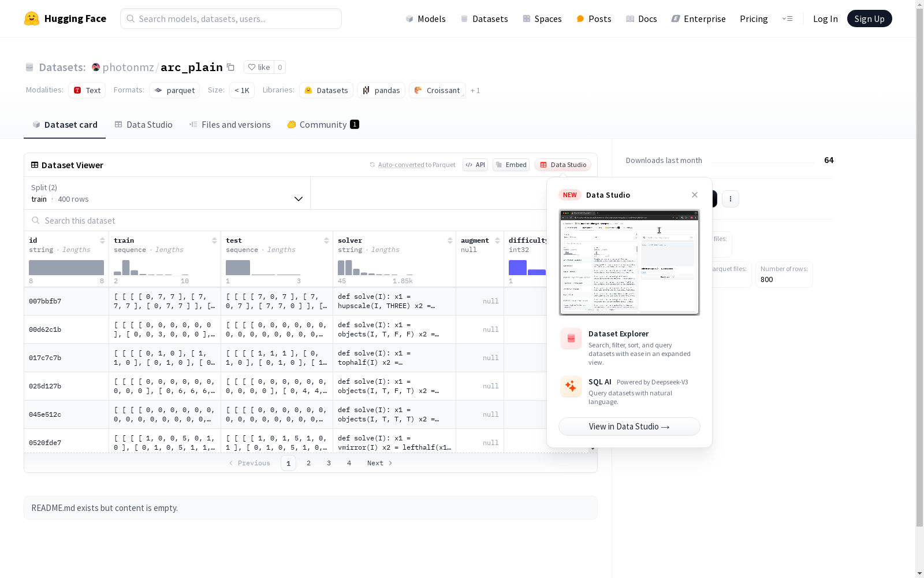Image resolution: width=924 pixels, height=578 pixels.
Task: Select row id 017c7c7b
Action: (x=45, y=358)
